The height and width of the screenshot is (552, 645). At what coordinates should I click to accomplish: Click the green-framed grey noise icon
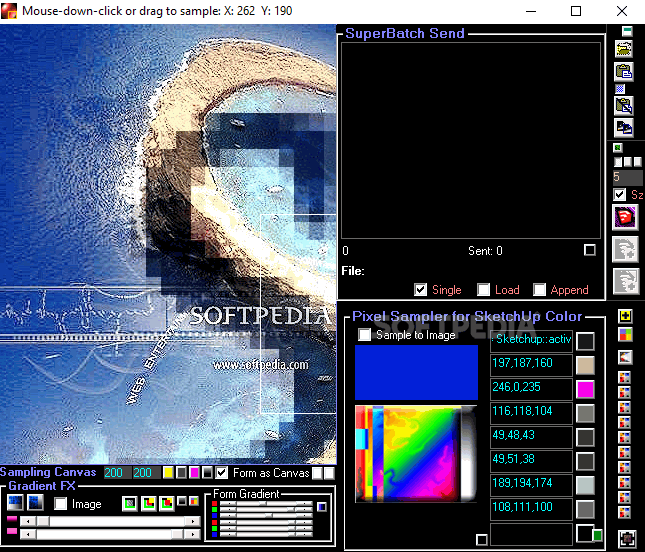click(x=130, y=503)
